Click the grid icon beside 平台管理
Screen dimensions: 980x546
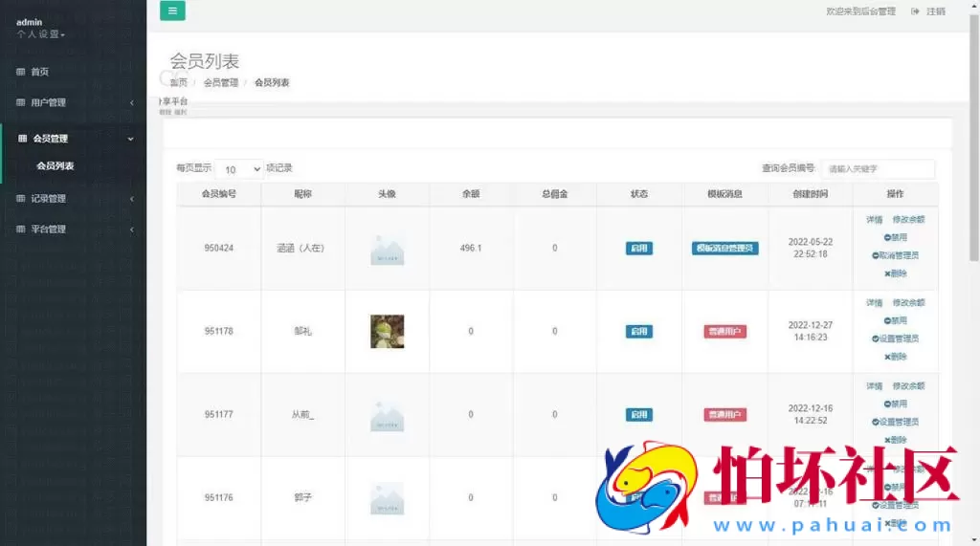click(x=21, y=229)
